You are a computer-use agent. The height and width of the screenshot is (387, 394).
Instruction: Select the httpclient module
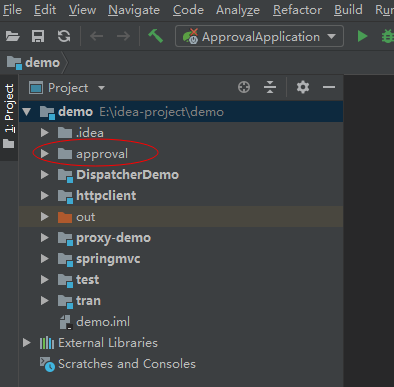181,196
